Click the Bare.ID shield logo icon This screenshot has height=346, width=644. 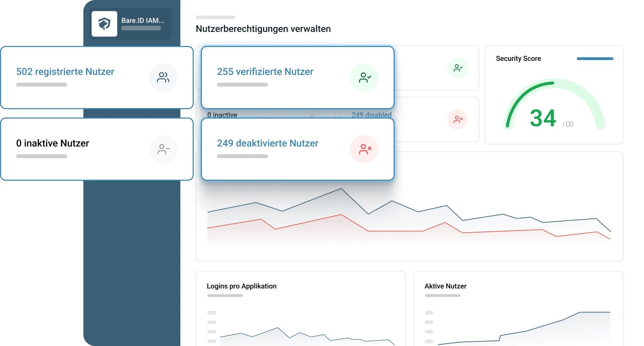(x=104, y=24)
